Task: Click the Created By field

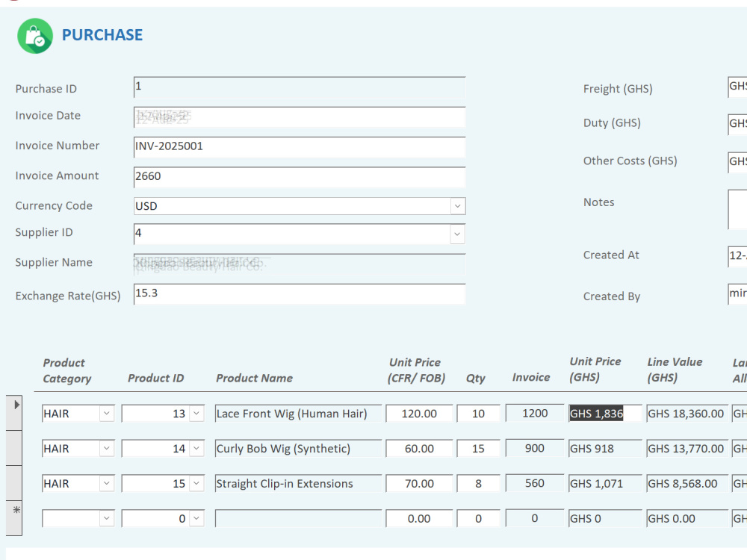Action: (x=737, y=293)
